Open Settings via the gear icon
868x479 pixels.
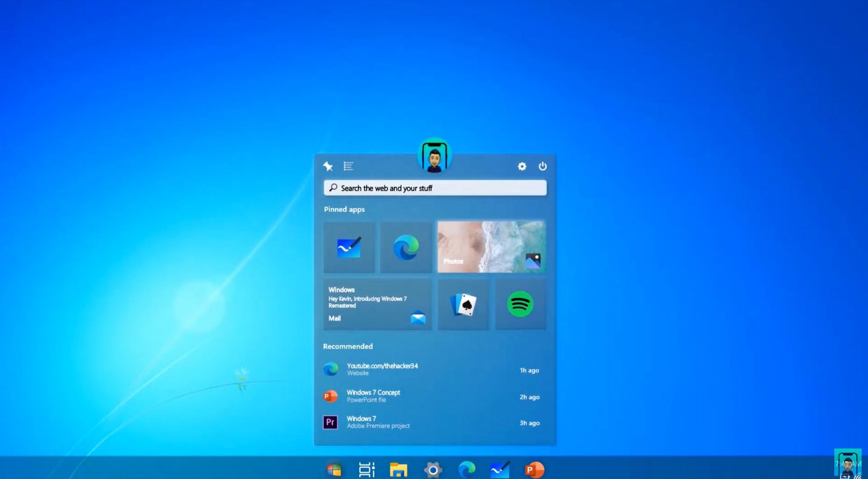click(x=522, y=166)
